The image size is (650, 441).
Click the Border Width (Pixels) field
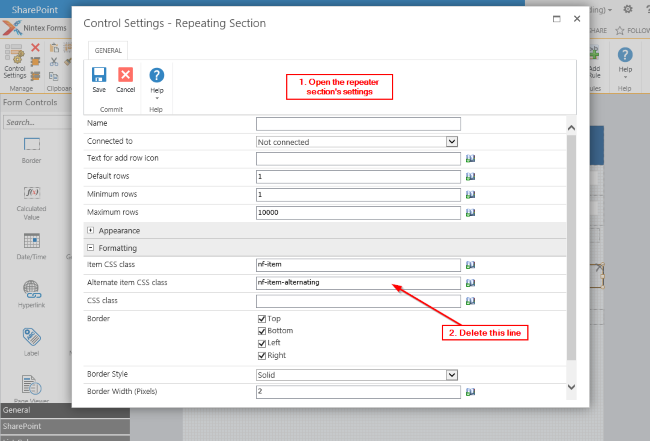tap(358, 392)
